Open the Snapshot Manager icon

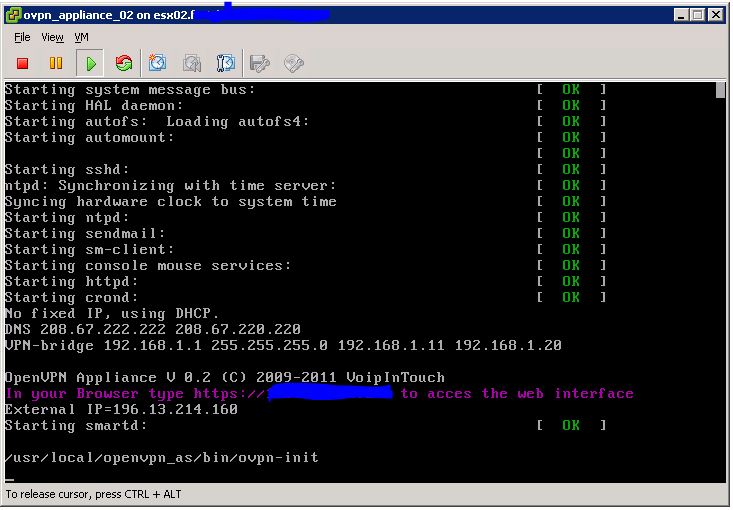226,64
